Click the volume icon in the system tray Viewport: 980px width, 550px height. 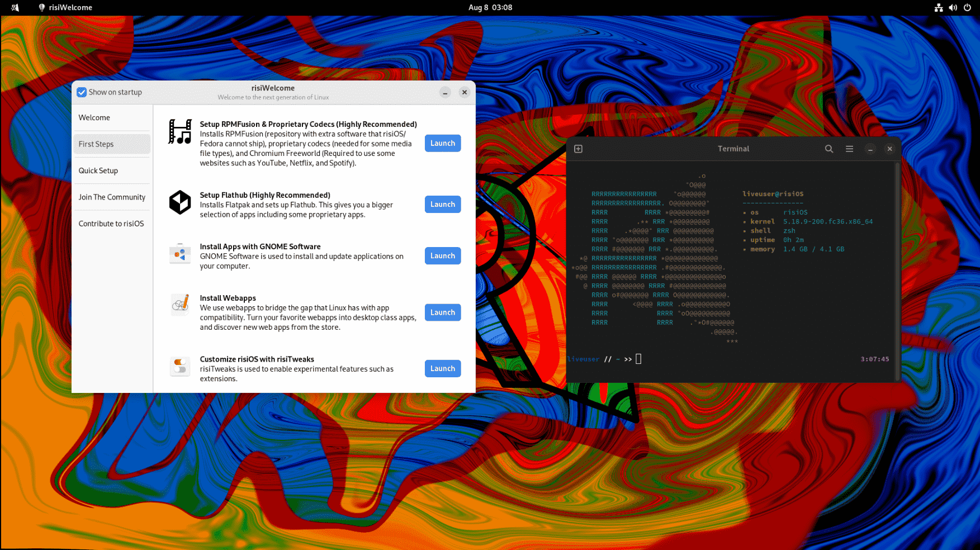click(953, 7)
